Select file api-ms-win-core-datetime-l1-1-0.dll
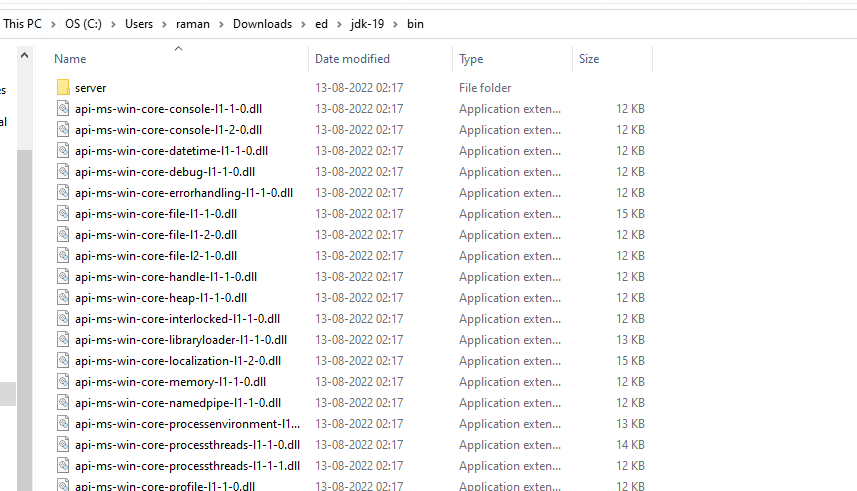Image resolution: width=857 pixels, height=491 pixels. (x=171, y=150)
